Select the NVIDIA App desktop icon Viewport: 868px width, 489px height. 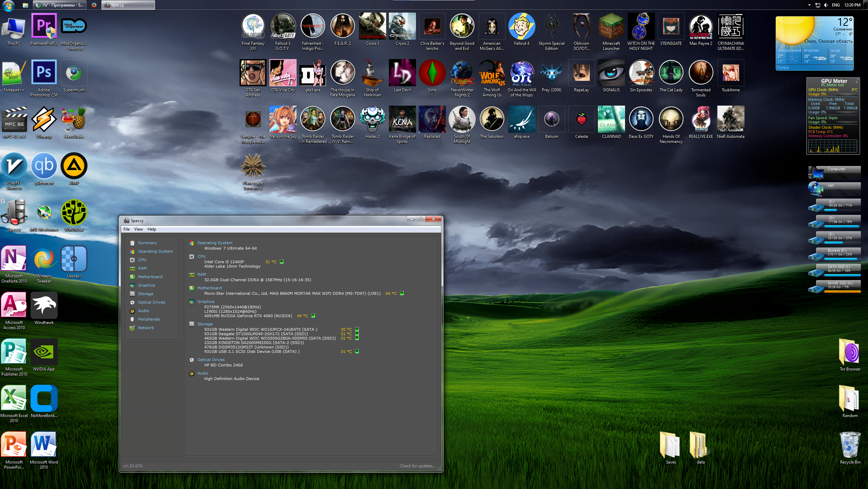[x=44, y=356]
